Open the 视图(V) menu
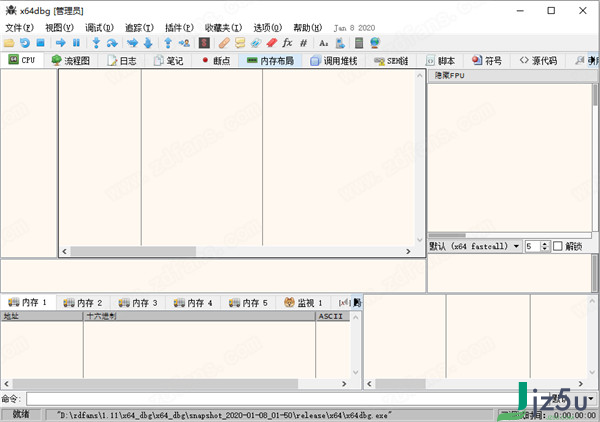 (59, 28)
